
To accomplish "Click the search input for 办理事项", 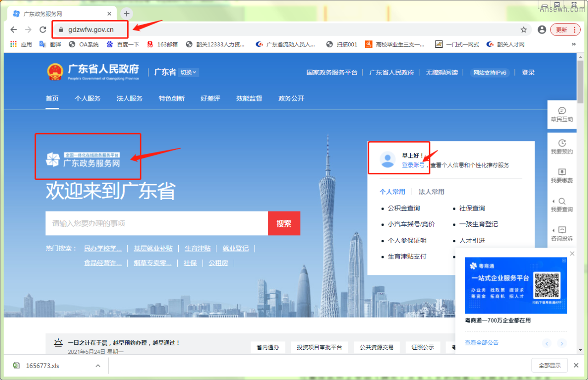I will pyautogui.click(x=156, y=224).
